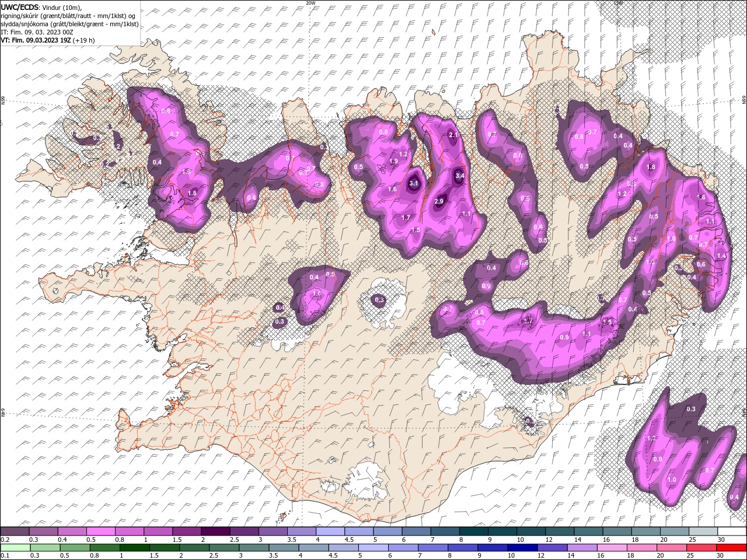Select pink rain swatch between 16 and 18

point(612,548)
